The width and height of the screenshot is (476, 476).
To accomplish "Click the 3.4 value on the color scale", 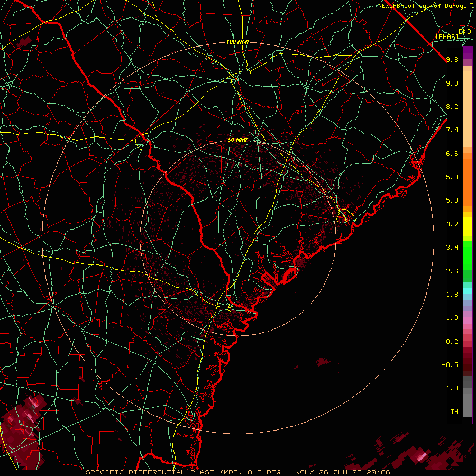I will tap(452, 247).
